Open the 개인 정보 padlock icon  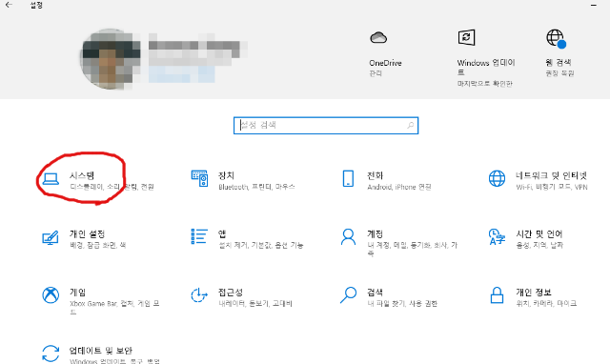click(497, 295)
